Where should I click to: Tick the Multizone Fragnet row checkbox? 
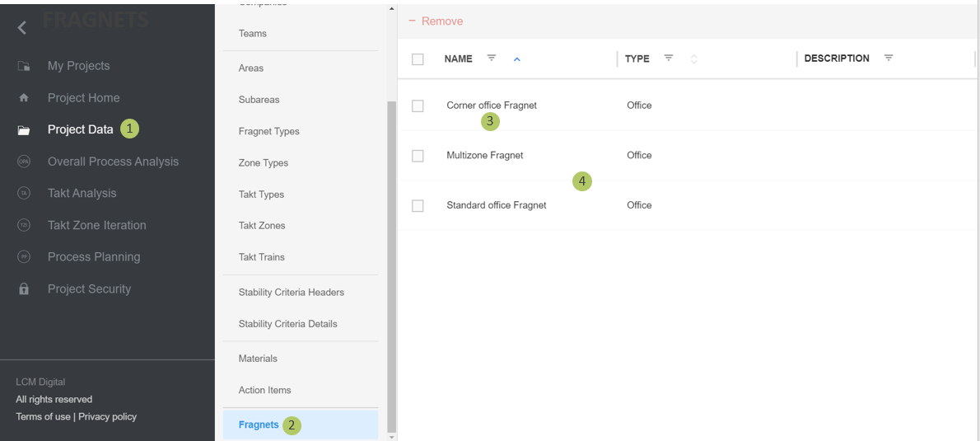click(x=418, y=156)
